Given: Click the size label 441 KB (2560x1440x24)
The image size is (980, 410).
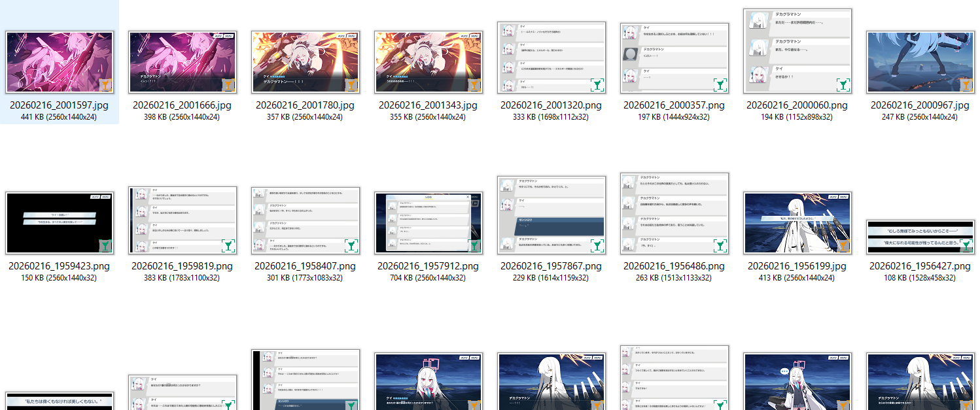Looking at the screenshot, I should (60, 117).
